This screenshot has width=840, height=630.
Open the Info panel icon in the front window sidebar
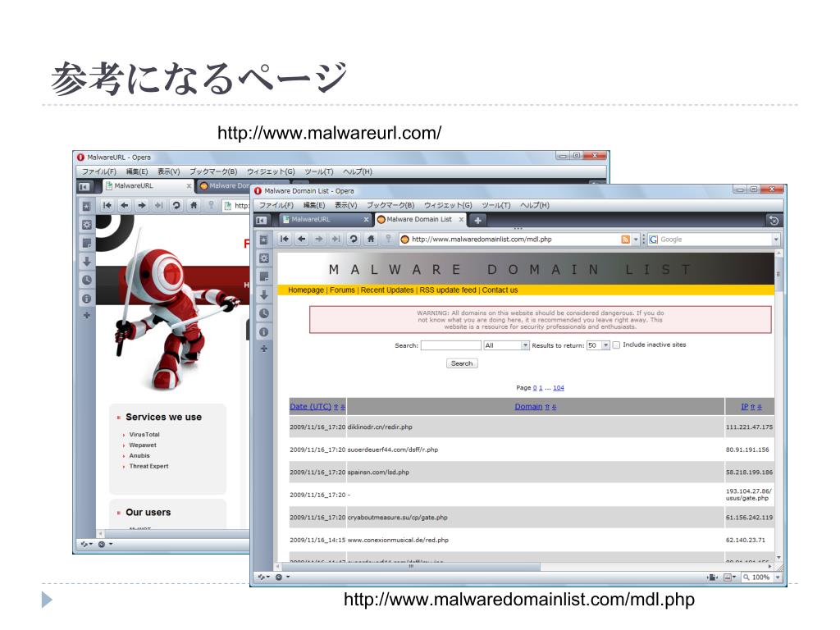tap(263, 332)
